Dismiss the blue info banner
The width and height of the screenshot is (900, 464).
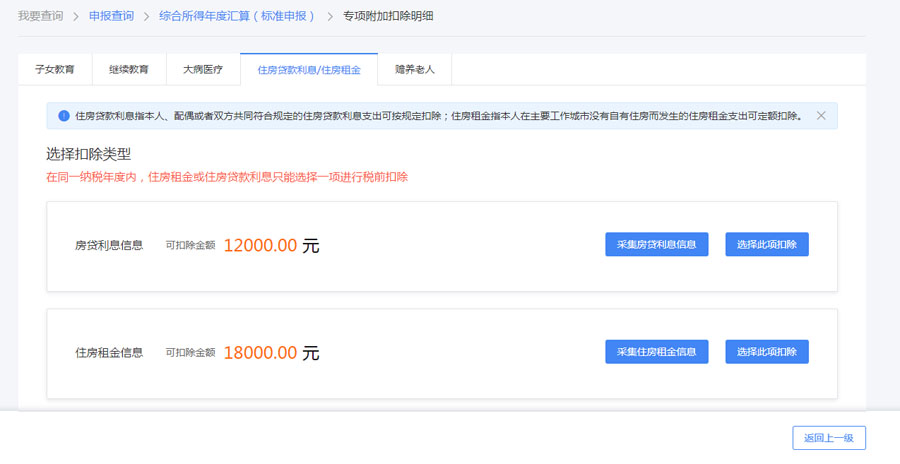[x=821, y=116]
